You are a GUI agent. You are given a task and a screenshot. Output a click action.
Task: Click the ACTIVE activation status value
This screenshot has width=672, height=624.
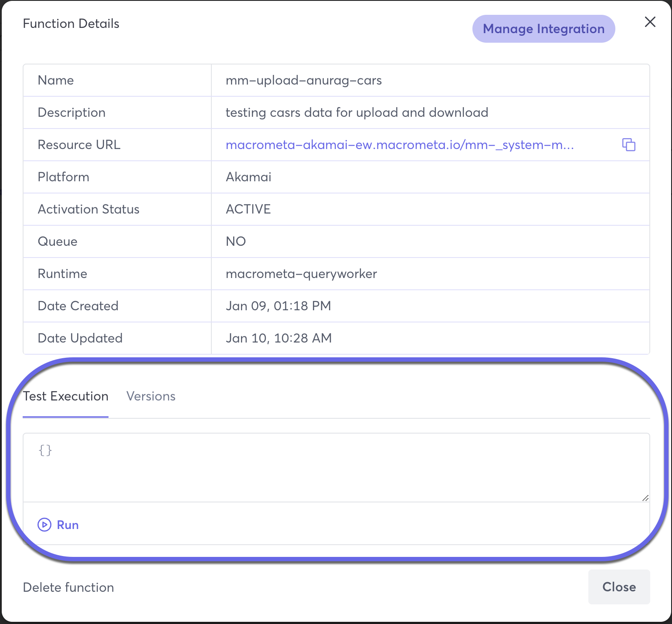[x=248, y=209]
